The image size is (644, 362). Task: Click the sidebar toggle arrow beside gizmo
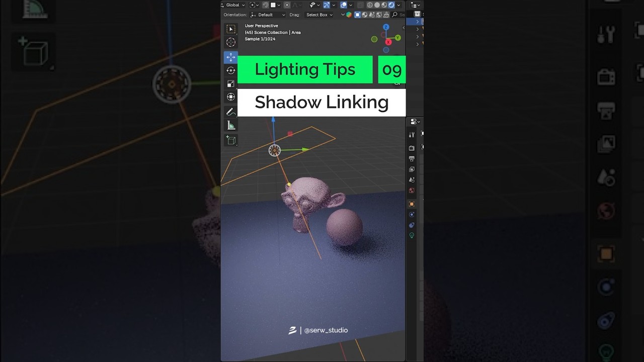coord(404,28)
